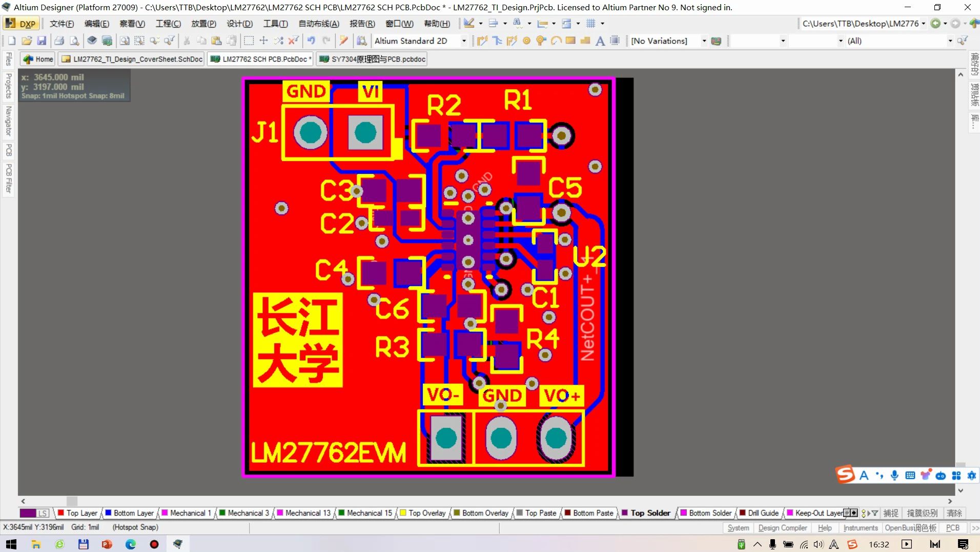Open an existing document via the folder icon
The height and width of the screenshot is (552, 980).
27,41
